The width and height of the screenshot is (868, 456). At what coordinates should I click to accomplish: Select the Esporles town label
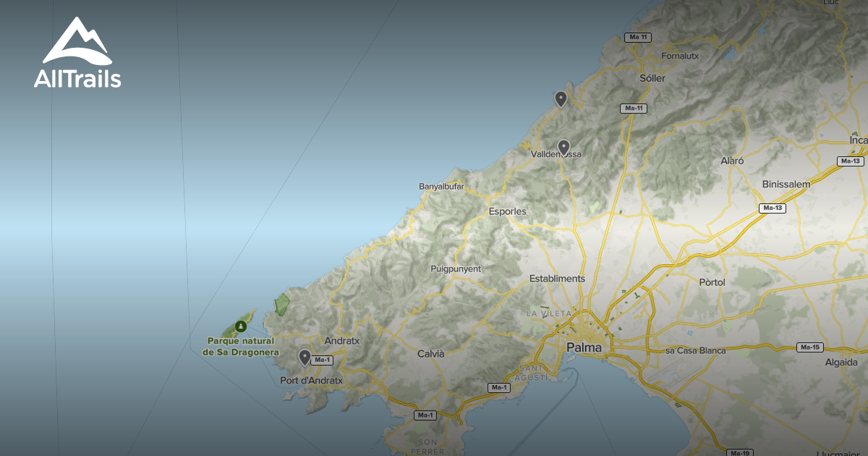506,210
